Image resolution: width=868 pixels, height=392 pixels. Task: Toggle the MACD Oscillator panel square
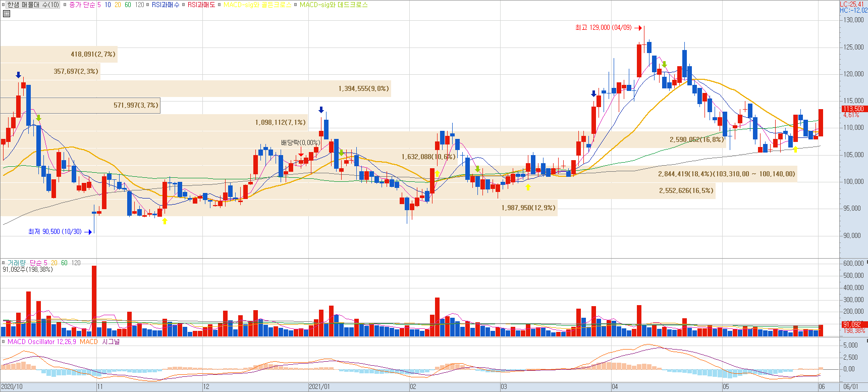[x=4, y=342]
